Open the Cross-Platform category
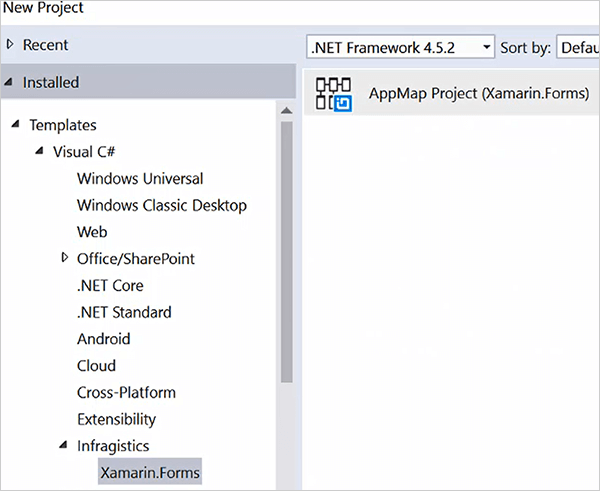Image resolution: width=600 pixels, height=491 pixels. (126, 392)
